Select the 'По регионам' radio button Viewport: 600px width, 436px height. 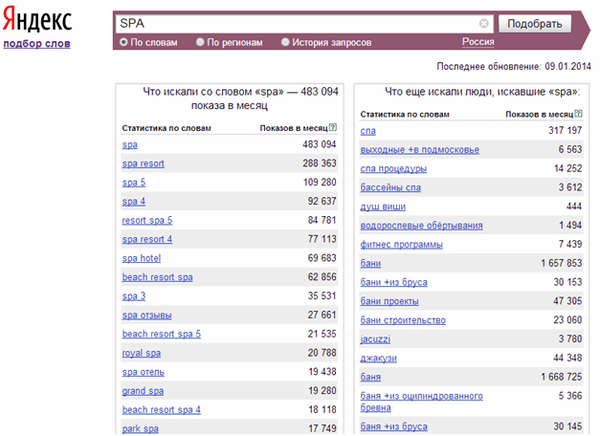click(200, 42)
